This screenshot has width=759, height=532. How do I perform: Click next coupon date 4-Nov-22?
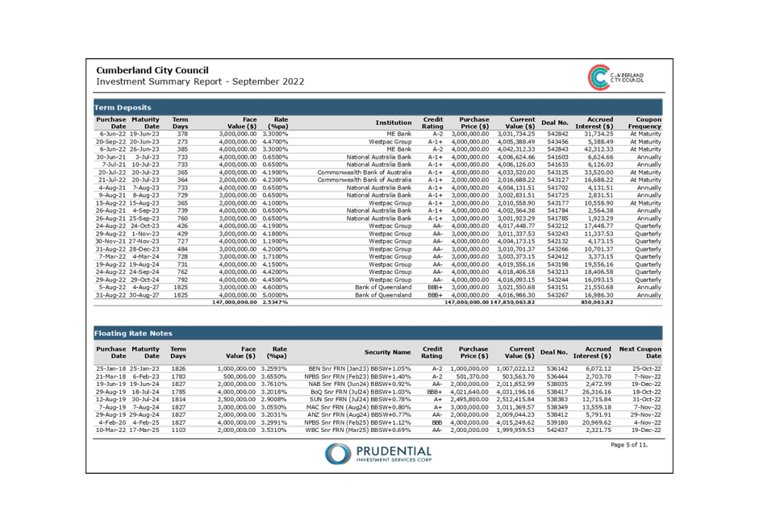(648, 422)
